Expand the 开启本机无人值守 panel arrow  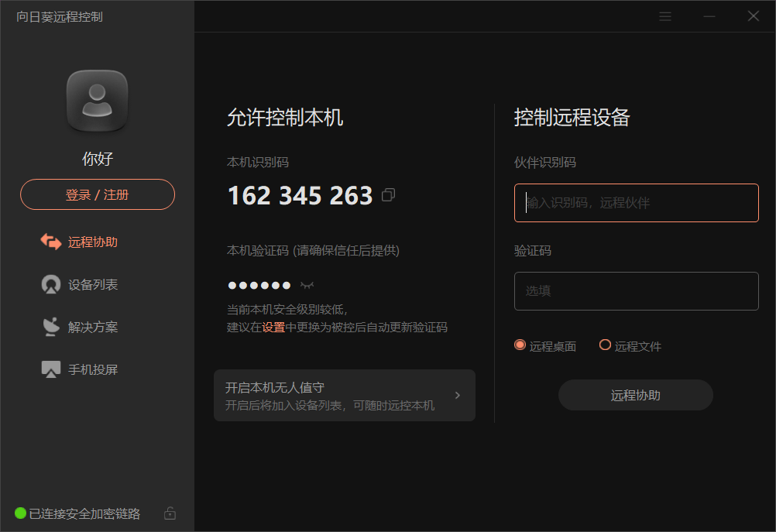pos(457,395)
